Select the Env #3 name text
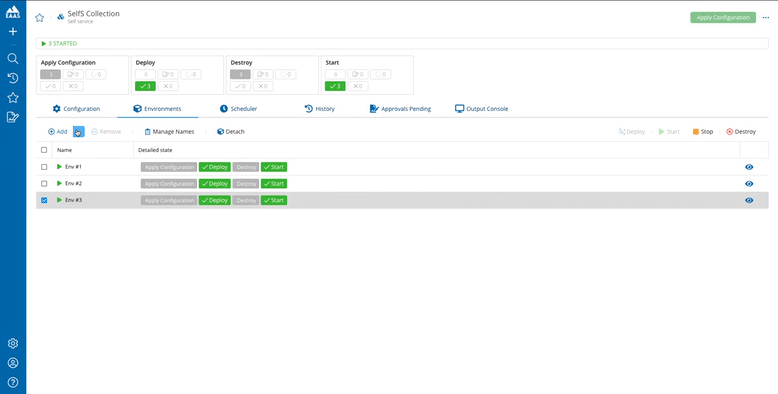Screen dimensions: 778x394 (73, 200)
